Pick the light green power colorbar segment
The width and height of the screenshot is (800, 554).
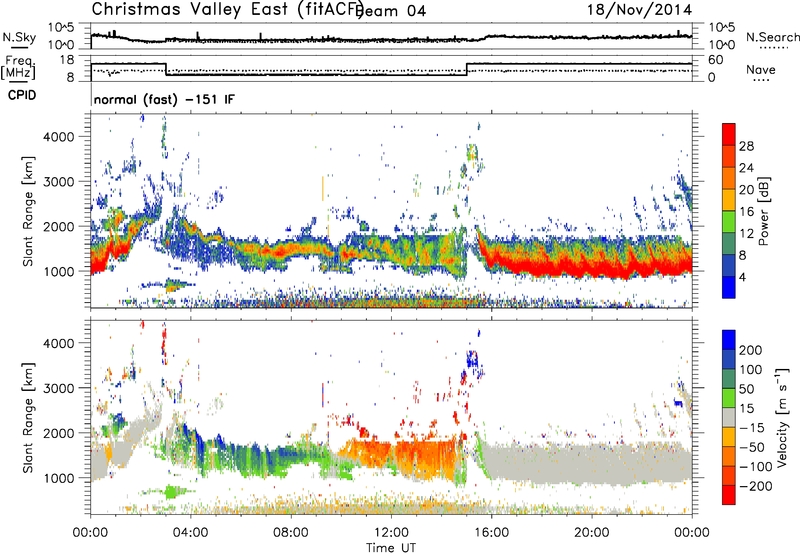[x=729, y=222]
